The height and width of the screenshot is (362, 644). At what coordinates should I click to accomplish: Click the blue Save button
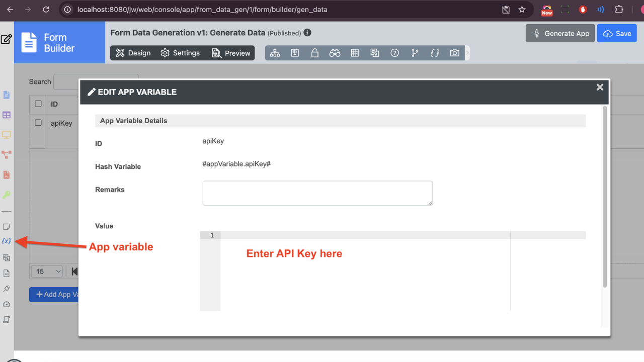point(617,34)
